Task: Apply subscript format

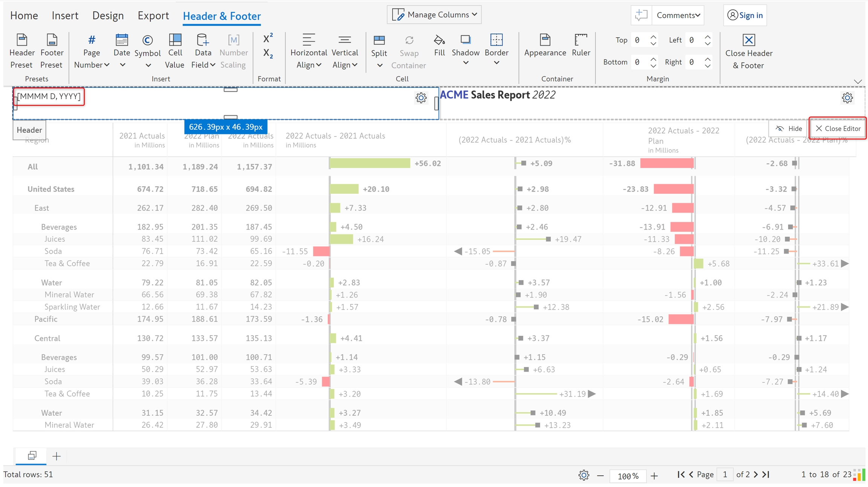Action: pyautogui.click(x=268, y=54)
